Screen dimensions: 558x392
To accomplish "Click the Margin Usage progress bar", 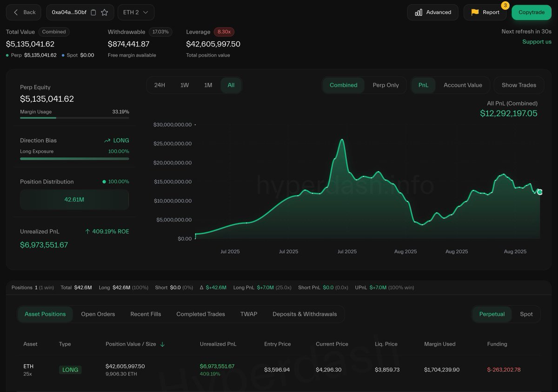I will click(x=74, y=118).
